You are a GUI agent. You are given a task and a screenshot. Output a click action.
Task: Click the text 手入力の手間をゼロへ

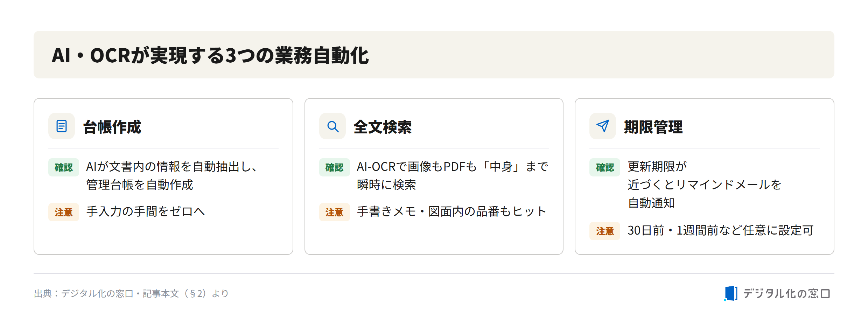coord(145,211)
